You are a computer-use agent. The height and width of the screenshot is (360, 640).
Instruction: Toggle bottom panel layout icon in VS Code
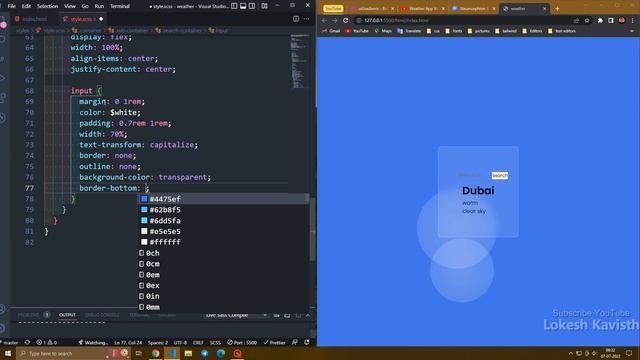click(x=243, y=6)
